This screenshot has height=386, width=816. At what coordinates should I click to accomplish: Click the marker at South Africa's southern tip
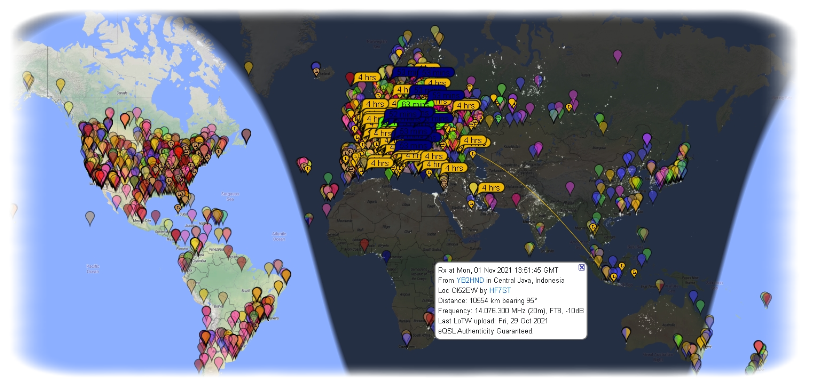[x=406, y=339]
